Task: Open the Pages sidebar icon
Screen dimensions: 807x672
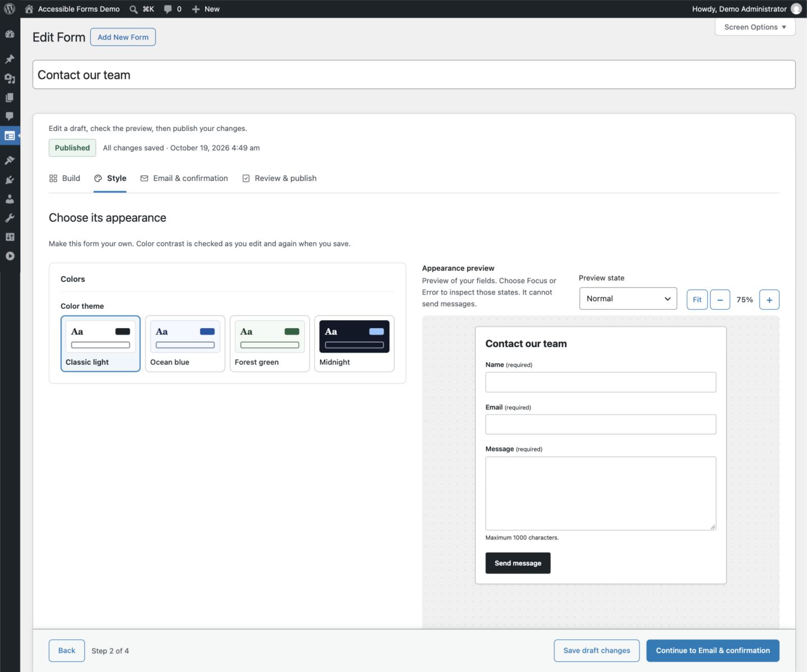Action: (10, 97)
